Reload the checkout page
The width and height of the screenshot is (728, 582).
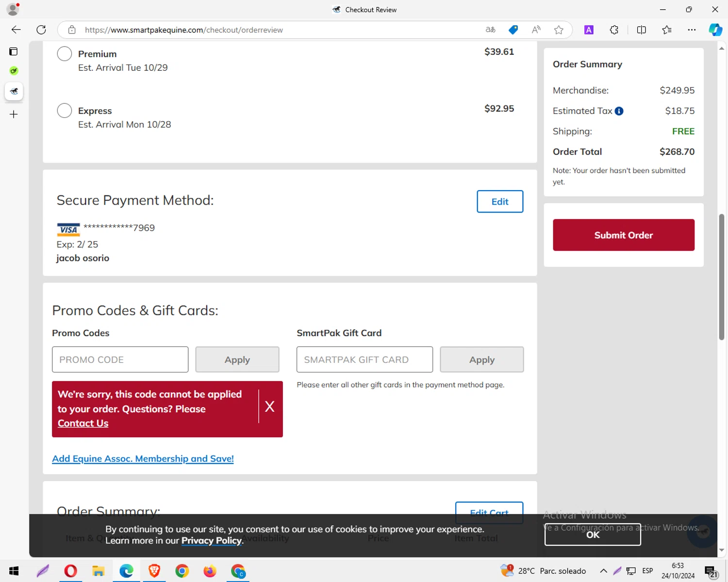pos(41,30)
